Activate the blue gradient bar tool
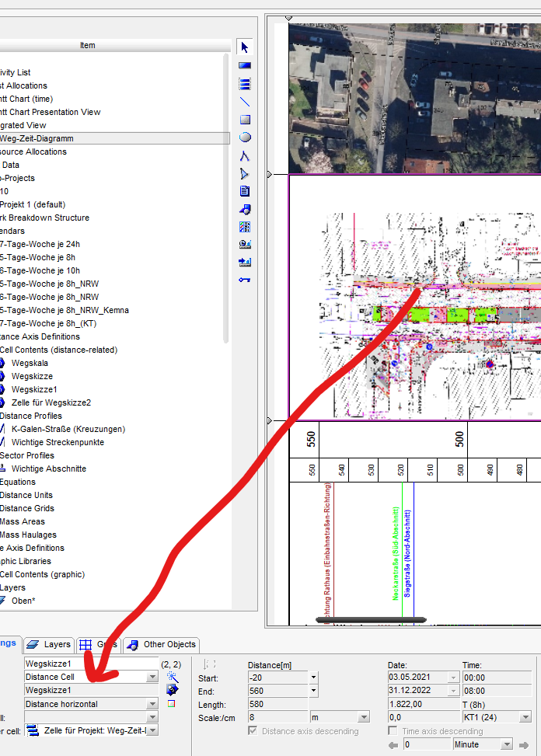This screenshot has height=756, width=541. pyautogui.click(x=245, y=66)
